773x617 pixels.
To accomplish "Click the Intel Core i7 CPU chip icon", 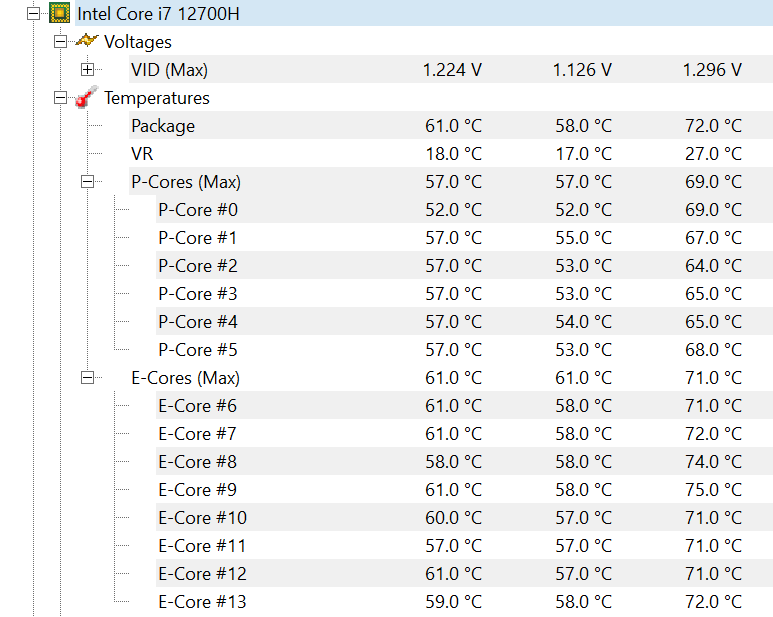I will coord(60,13).
